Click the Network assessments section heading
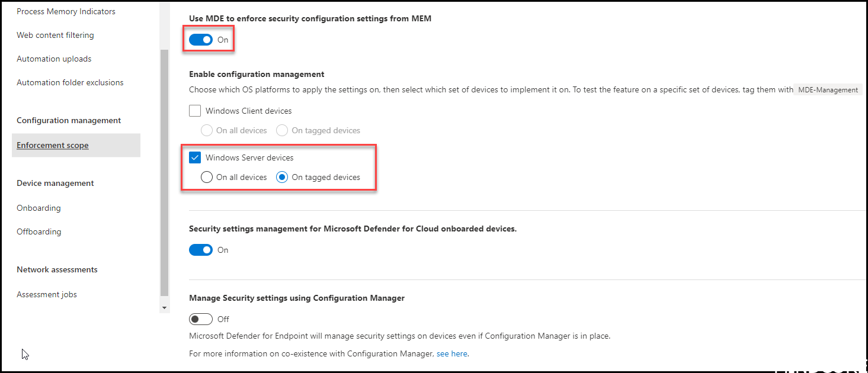 pyautogui.click(x=57, y=269)
